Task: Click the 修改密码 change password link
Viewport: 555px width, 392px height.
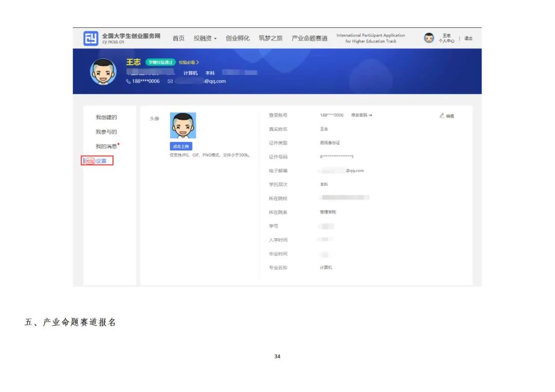Action: (361, 115)
